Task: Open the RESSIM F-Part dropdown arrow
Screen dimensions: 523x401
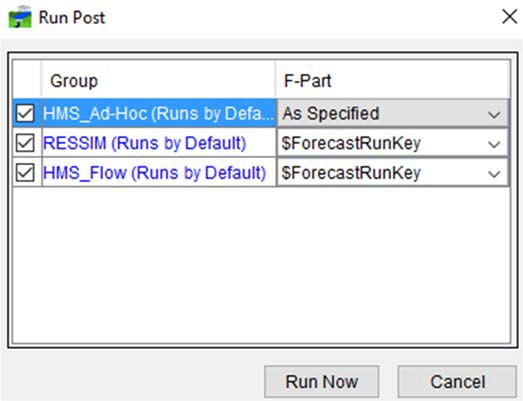Action: click(494, 144)
